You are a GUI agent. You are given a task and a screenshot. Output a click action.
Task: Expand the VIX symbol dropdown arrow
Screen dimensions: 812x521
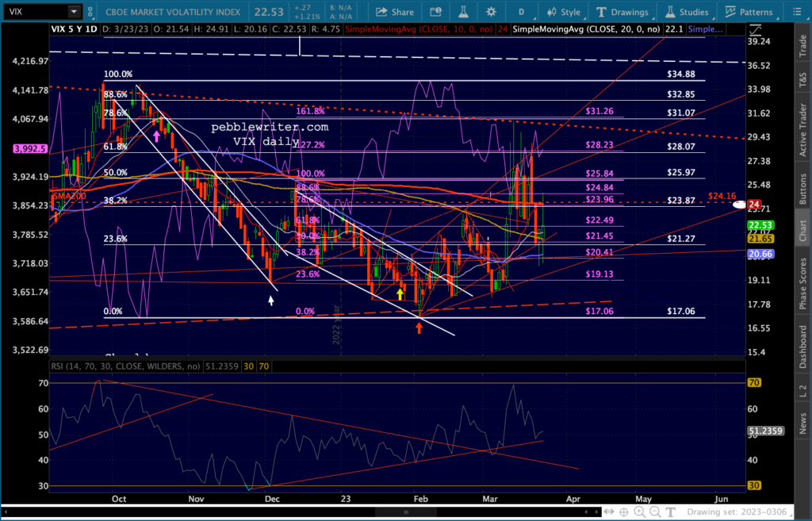pos(74,12)
